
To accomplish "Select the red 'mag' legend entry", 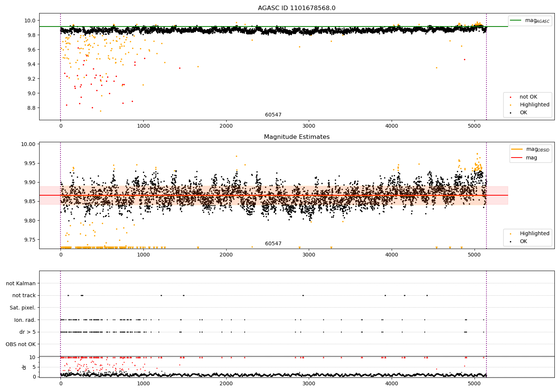I will point(532,158).
